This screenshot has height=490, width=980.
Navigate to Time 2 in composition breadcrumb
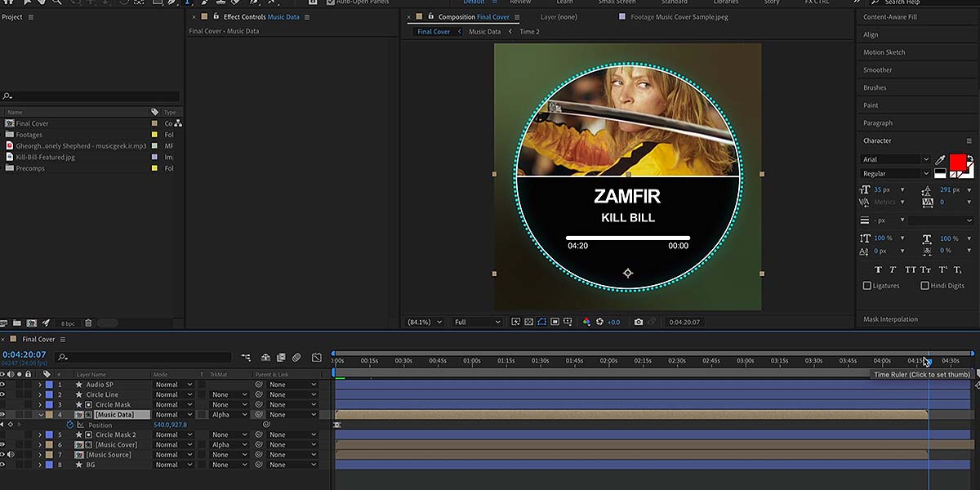tap(529, 32)
